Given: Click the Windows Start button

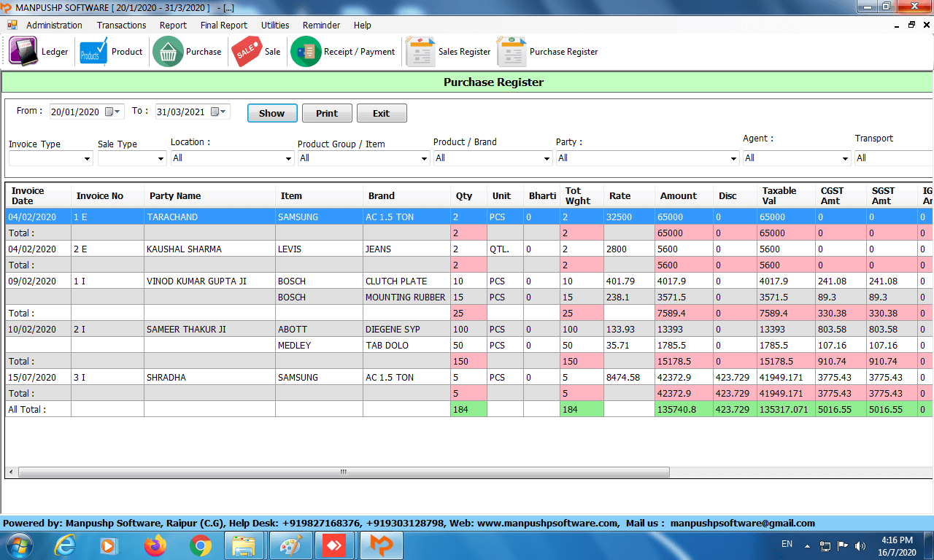Looking at the screenshot, I should click(x=18, y=545).
